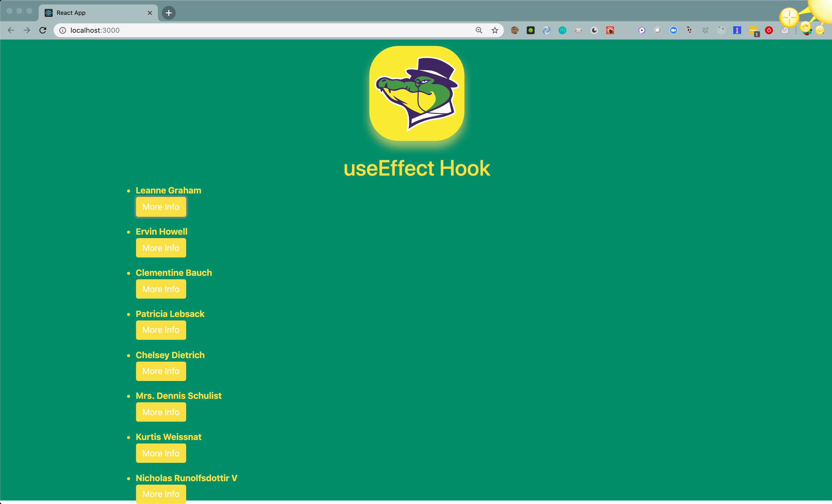Click the browser back arrow icon
Viewport: 832px width, 504px height.
(x=12, y=30)
